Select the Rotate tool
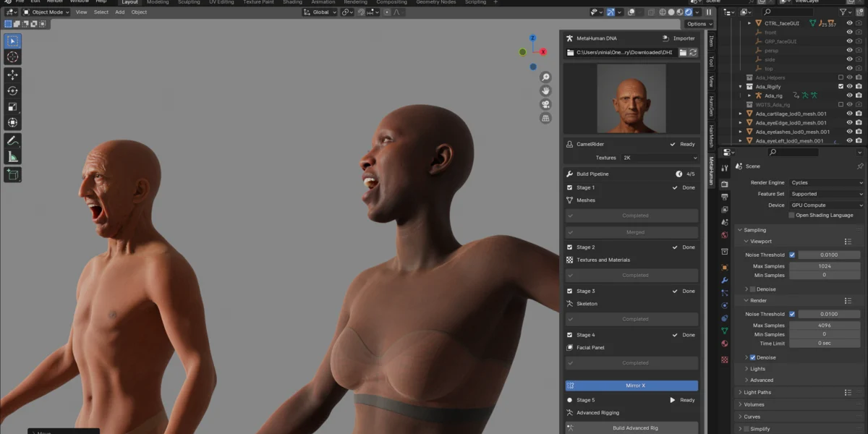868x434 pixels. pyautogui.click(x=12, y=90)
